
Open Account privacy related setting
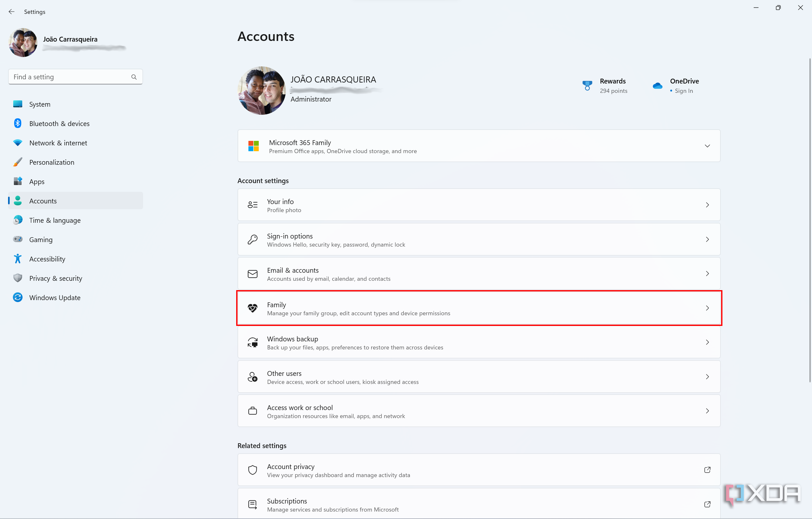[479, 470]
